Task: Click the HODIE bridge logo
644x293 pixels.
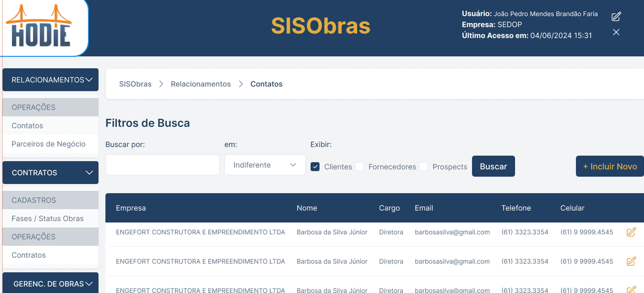Action: tap(39, 25)
